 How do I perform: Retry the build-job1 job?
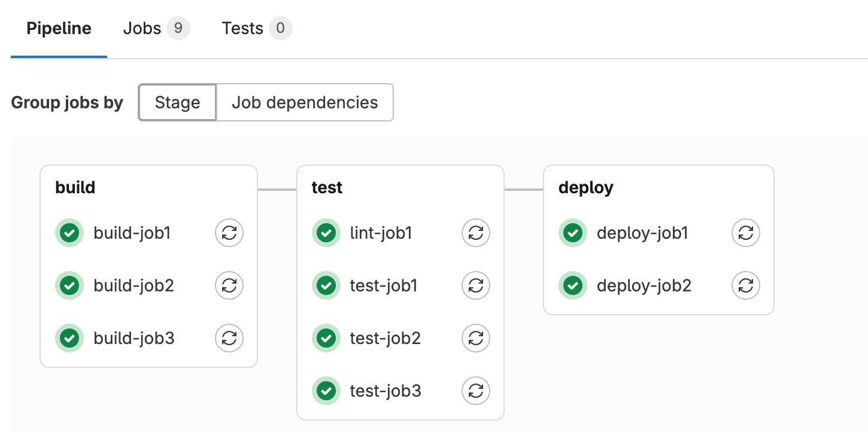(229, 233)
